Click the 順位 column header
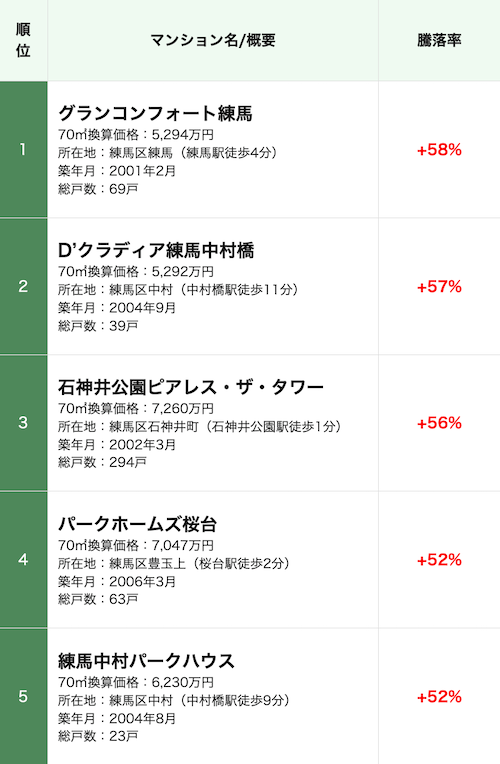 (23, 40)
